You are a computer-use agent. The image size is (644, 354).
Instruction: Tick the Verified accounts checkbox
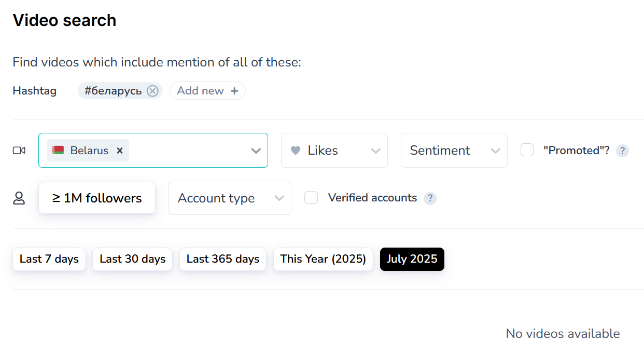(311, 198)
